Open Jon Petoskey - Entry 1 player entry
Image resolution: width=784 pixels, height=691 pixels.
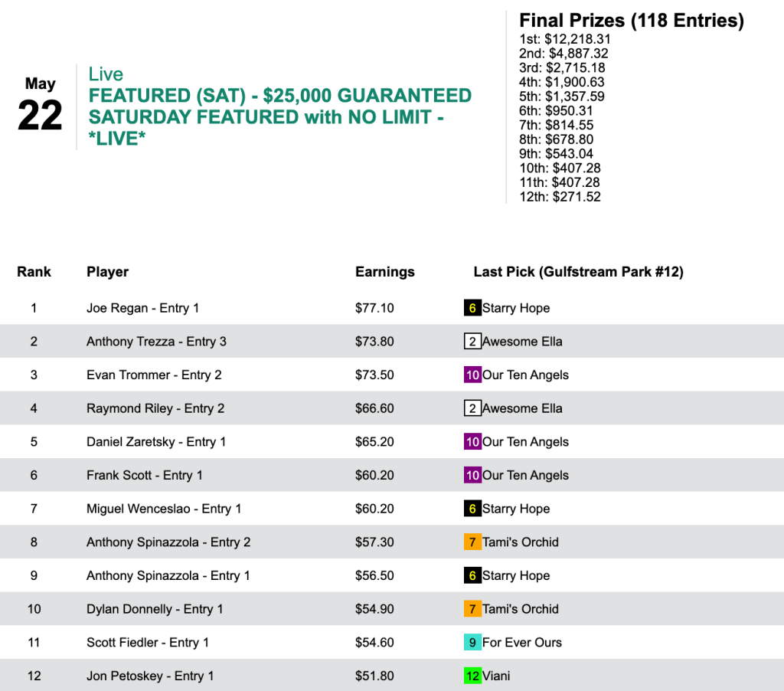click(150, 676)
